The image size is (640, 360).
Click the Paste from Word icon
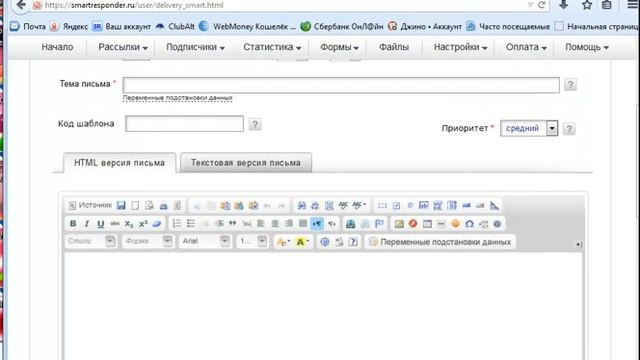(x=253, y=206)
